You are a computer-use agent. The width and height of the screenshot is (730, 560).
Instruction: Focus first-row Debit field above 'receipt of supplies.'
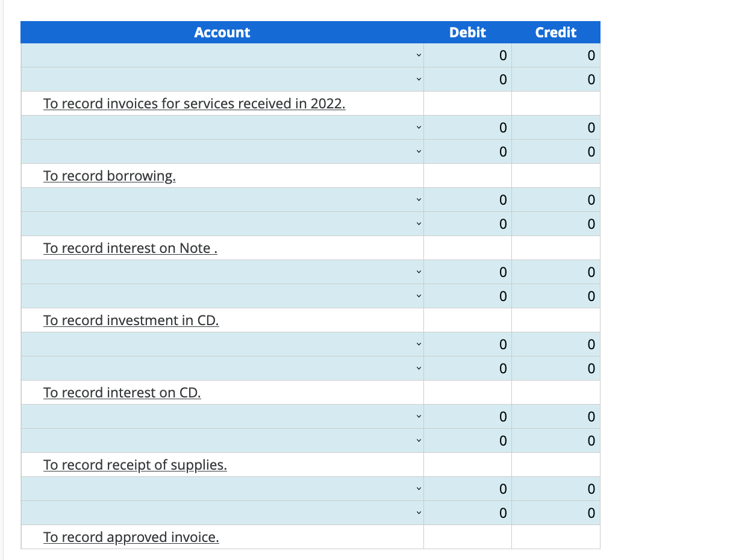tap(467, 417)
